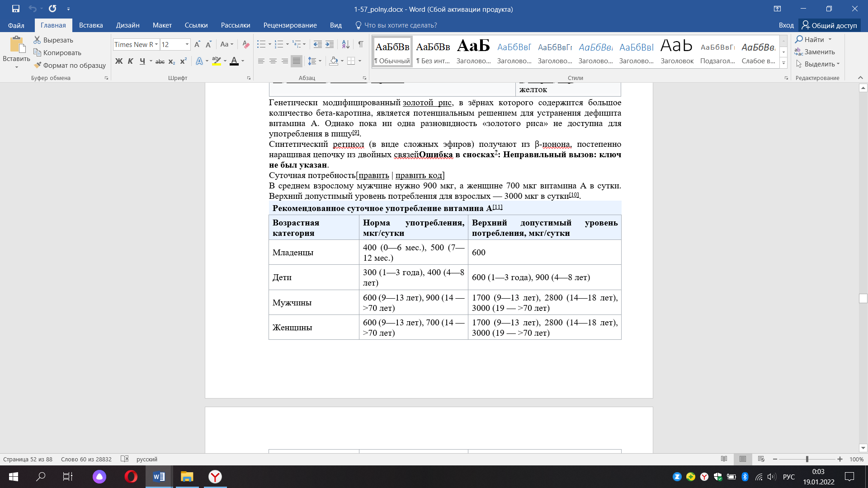Expand the styles gallery more arrow
This screenshot has width=868, height=488.
783,63
